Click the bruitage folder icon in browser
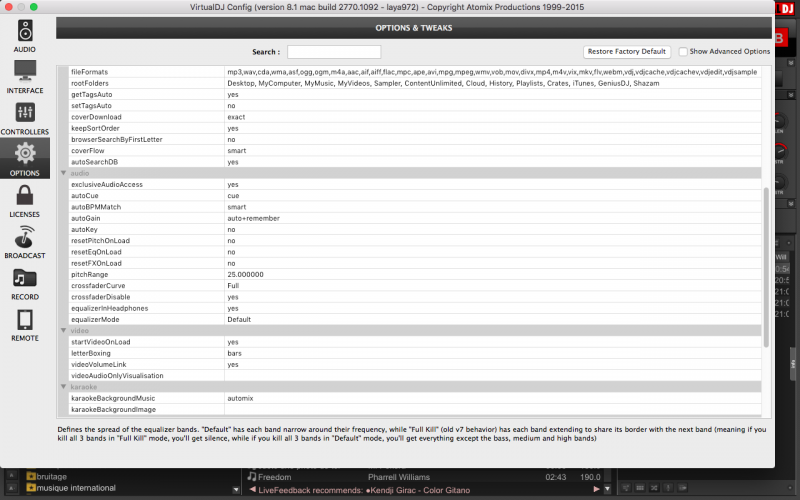 click(31, 477)
